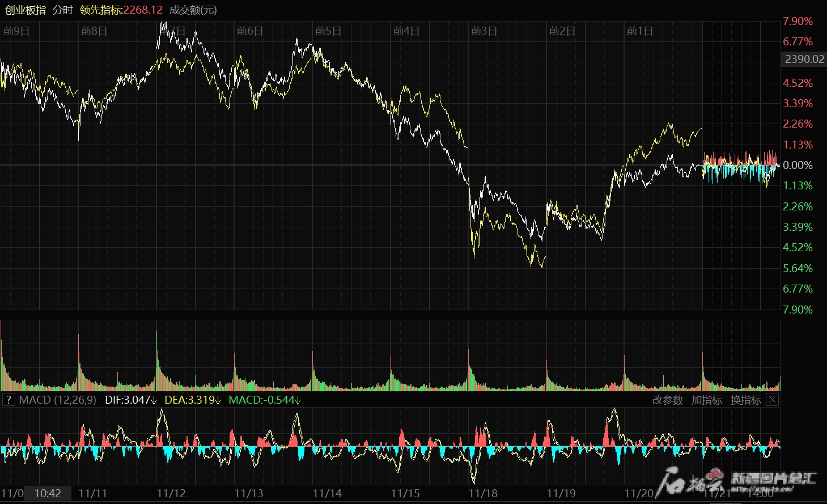Click the MACD (12,26,9) label
The image size is (827, 504).
coord(57,400)
